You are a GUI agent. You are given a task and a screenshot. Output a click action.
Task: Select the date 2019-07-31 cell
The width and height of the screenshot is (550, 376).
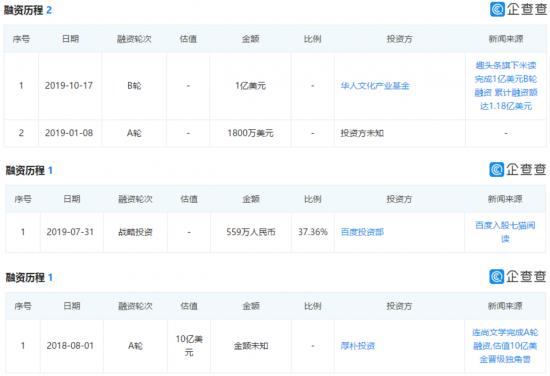(70, 232)
